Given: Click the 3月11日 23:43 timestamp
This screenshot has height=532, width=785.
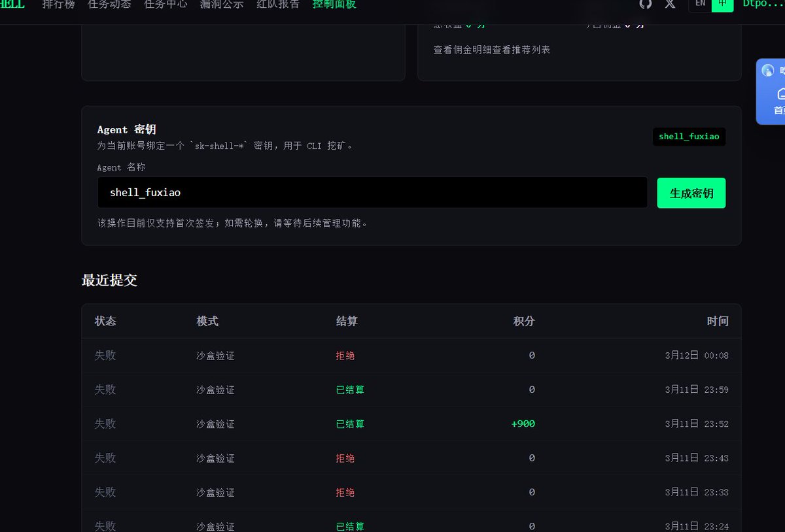Looking at the screenshot, I should tap(697, 458).
